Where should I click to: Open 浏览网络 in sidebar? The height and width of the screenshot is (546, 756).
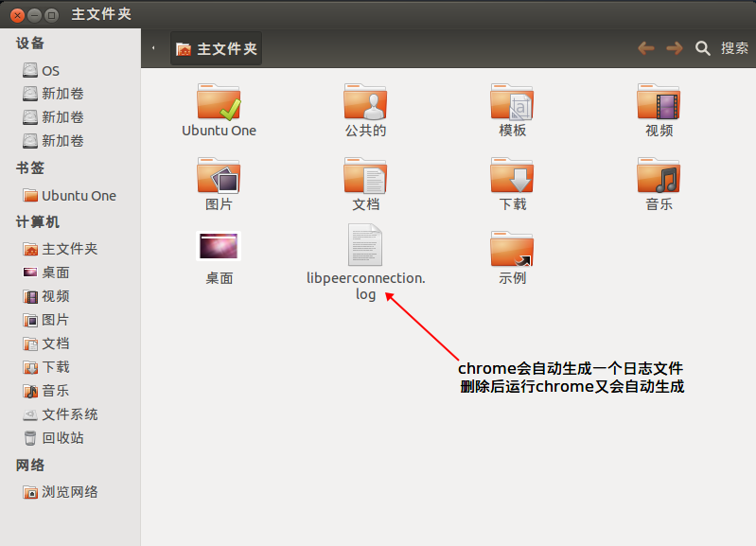61,492
